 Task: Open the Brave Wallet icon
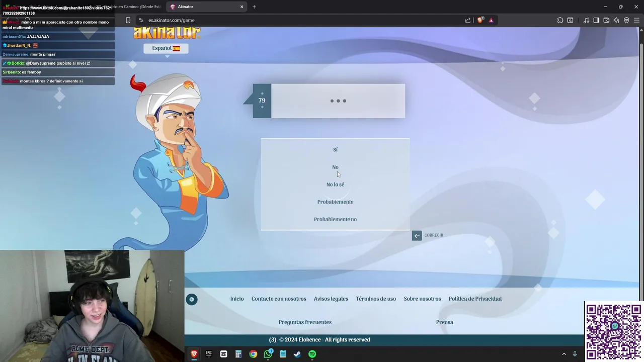(x=606, y=20)
